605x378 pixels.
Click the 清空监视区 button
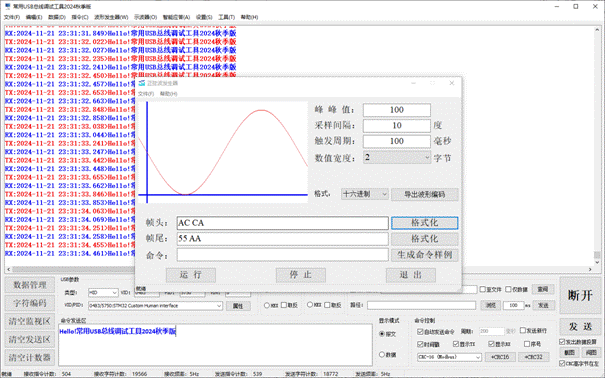30,321
